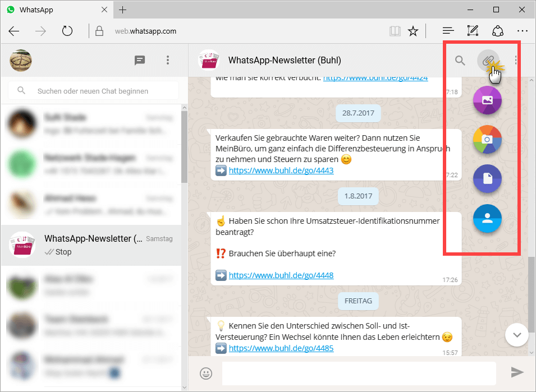Screen dimensions: 536x392
Task: Select WhatsApp-Newsletter chat in the list
Action: pyautogui.click(x=91, y=245)
